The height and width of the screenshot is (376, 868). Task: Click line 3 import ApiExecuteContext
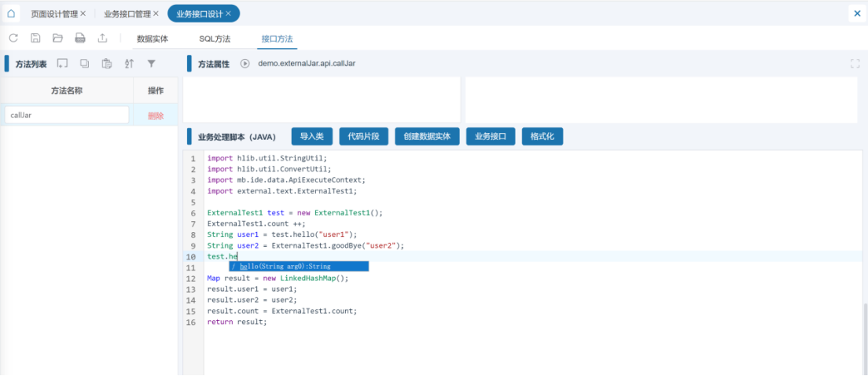[287, 180]
